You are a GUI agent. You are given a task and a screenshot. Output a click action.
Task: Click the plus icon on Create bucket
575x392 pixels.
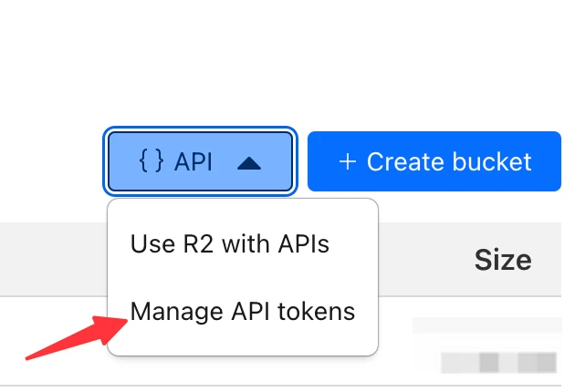click(x=347, y=162)
